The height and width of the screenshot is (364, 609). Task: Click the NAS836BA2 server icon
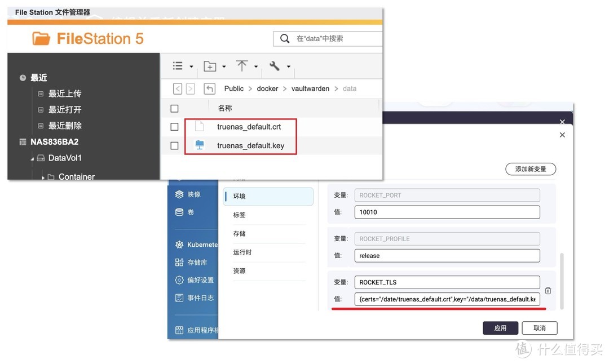[x=23, y=142]
